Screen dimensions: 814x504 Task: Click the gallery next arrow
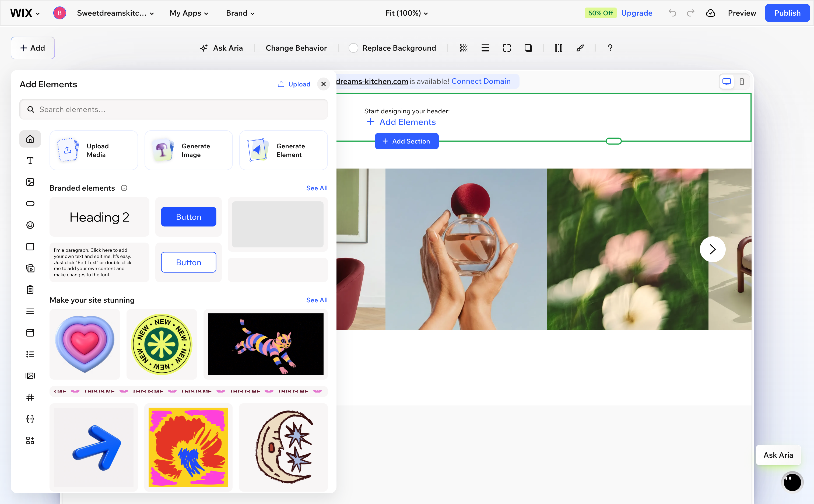click(x=712, y=249)
